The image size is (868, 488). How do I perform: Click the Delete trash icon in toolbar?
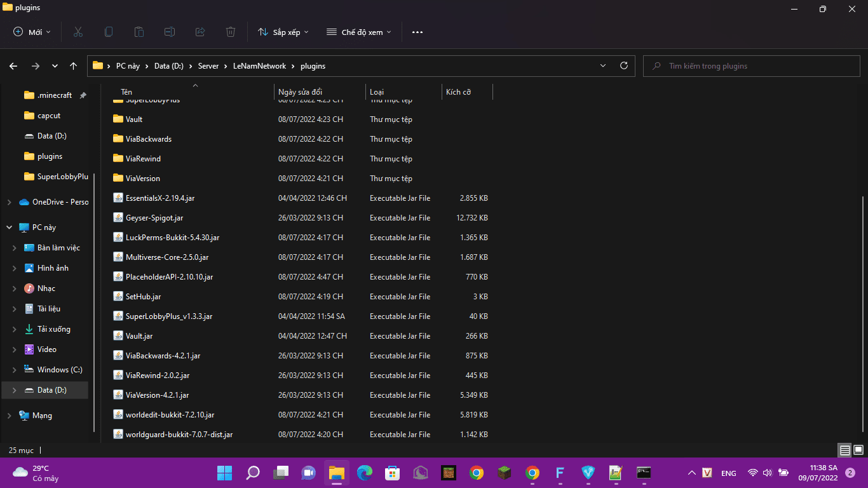click(231, 32)
